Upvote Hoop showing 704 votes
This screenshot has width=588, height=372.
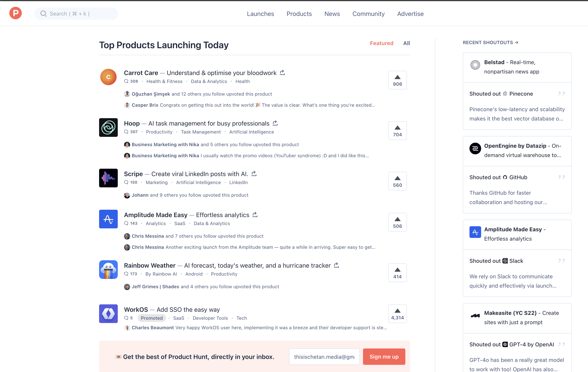pyautogui.click(x=397, y=131)
